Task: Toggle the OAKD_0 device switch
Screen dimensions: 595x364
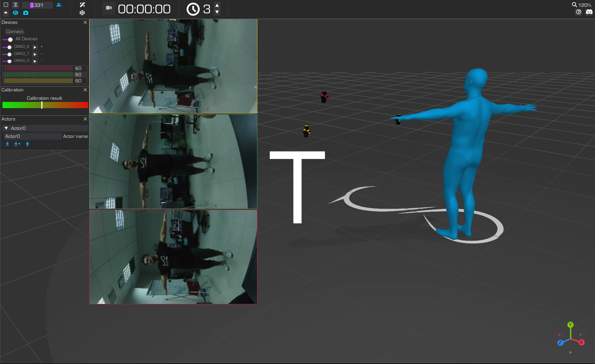Action: (7, 61)
